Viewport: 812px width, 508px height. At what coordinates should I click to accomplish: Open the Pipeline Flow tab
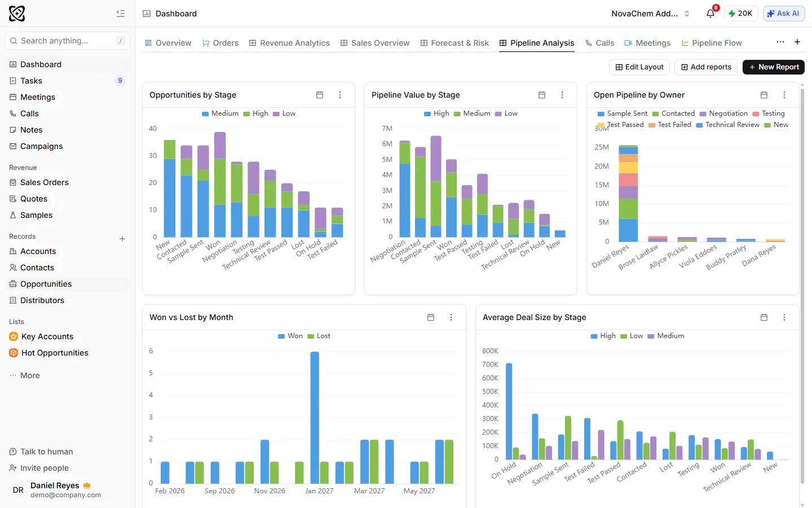pos(712,43)
